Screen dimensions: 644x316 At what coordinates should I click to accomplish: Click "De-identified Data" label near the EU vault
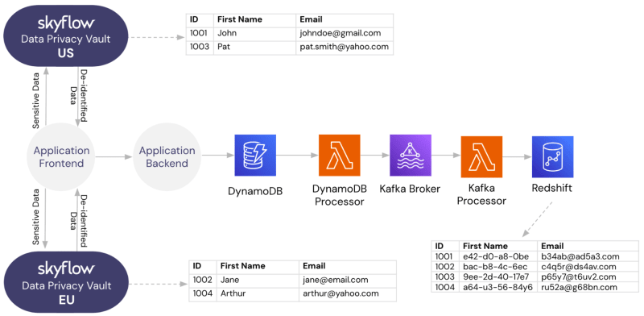pyautogui.click(x=78, y=221)
